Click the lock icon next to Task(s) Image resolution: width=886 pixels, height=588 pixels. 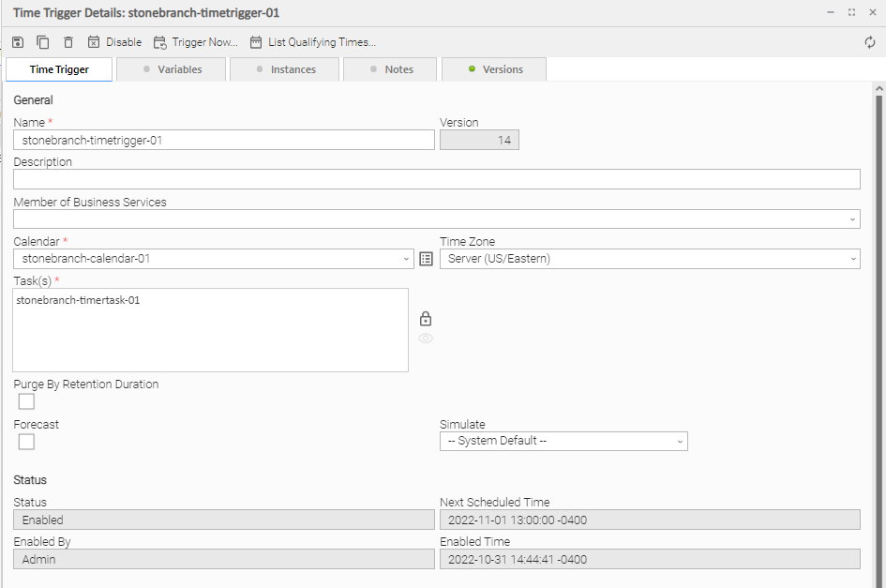point(425,319)
